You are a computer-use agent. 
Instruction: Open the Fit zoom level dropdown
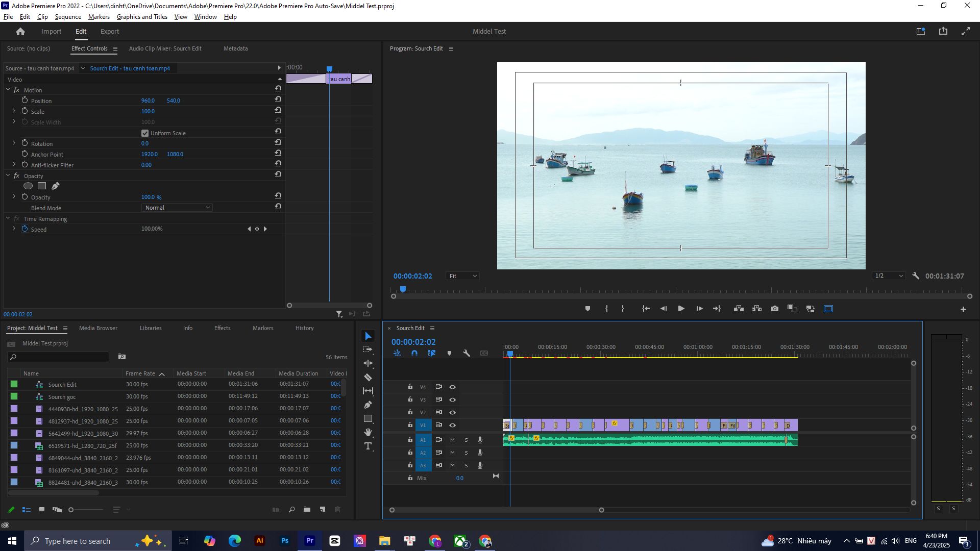463,276
